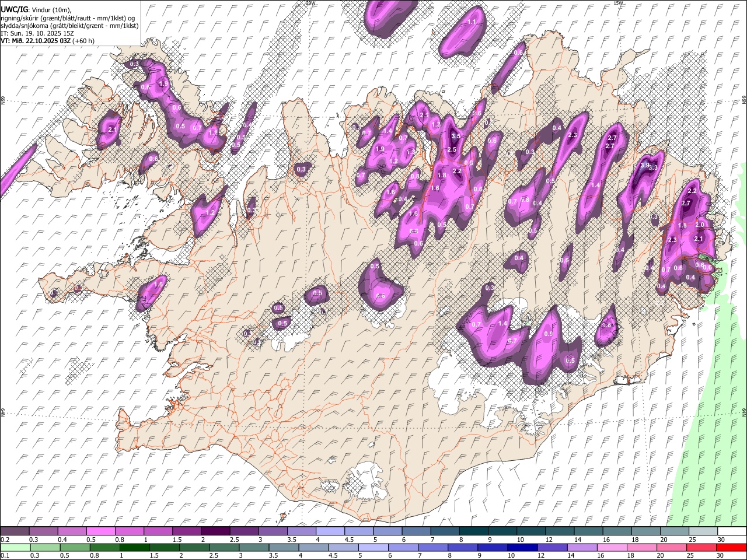Click the UWC/IG title in the header
Image resolution: width=747 pixels, height=560 pixels.
tap(14, 9)
